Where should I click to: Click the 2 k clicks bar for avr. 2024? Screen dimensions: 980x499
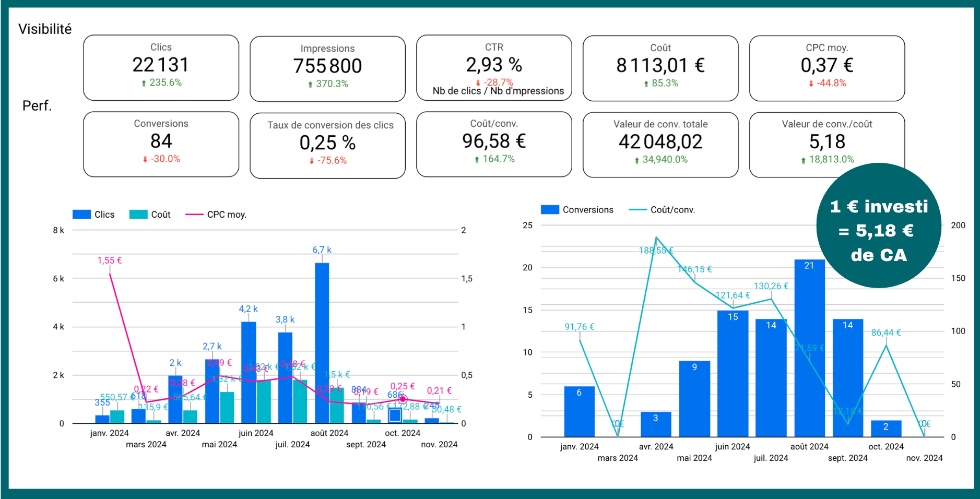tap(175, 399)
